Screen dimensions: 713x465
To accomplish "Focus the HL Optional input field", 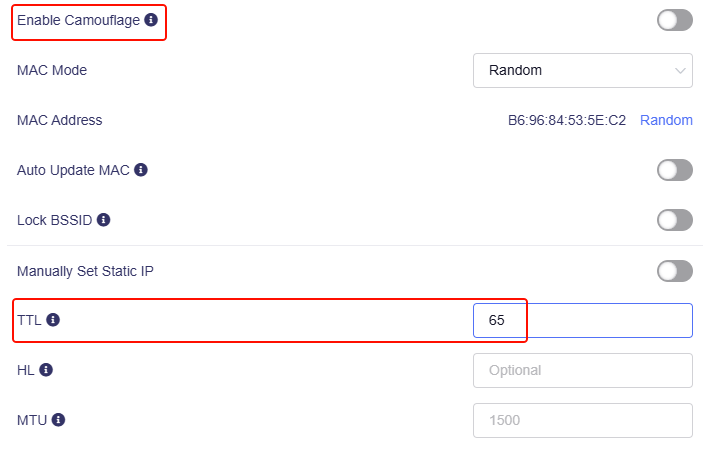I will click(x=582, y=370).
